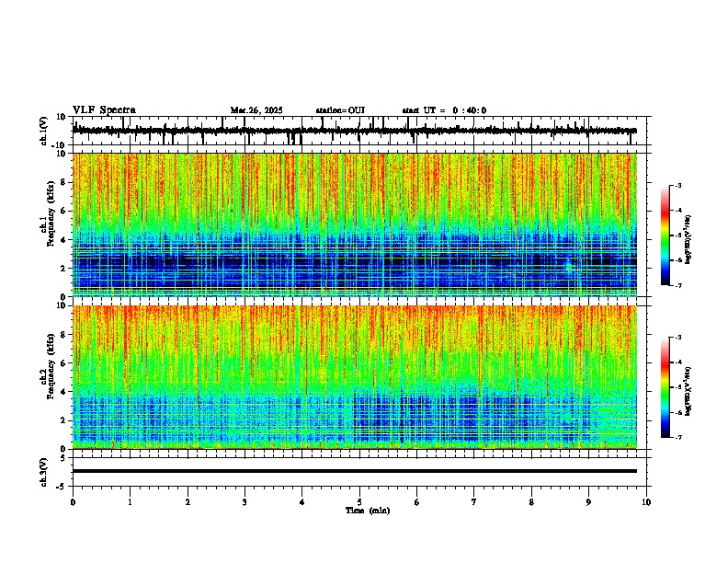Click time-axis tick label "3" at the bottom
This screenshot has width=728, height=563.
coord(245,502)
